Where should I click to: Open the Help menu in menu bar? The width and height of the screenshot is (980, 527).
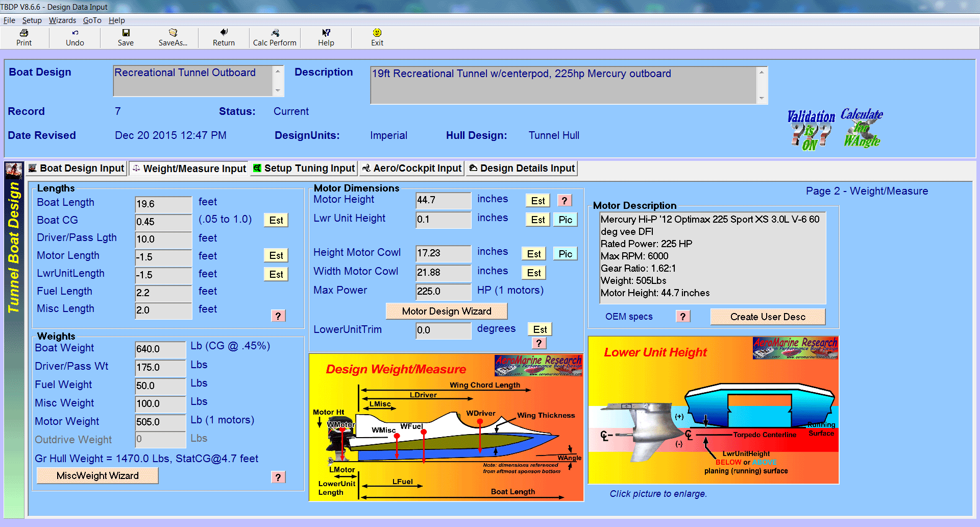point(117,20)
